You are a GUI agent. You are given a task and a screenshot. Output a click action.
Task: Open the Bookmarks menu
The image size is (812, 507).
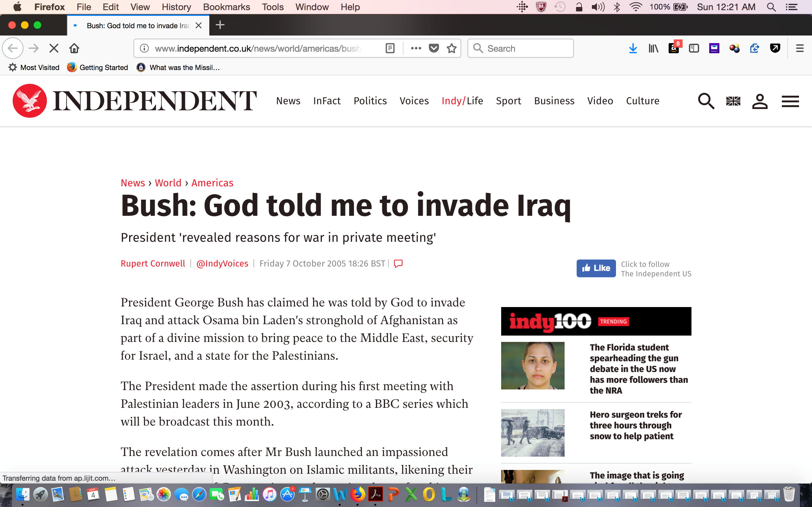[226, 7]
